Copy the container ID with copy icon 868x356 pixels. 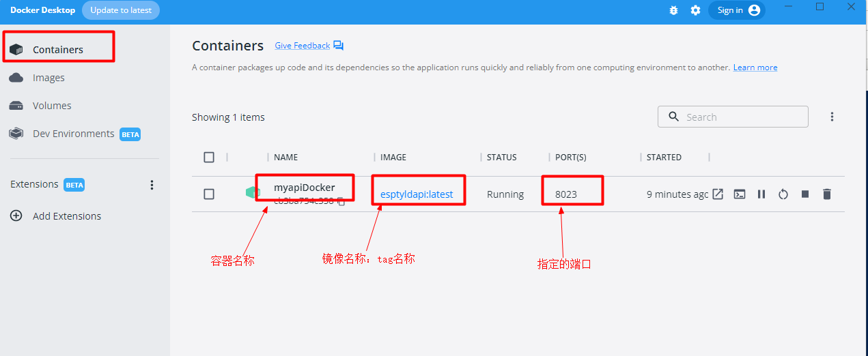341,201
